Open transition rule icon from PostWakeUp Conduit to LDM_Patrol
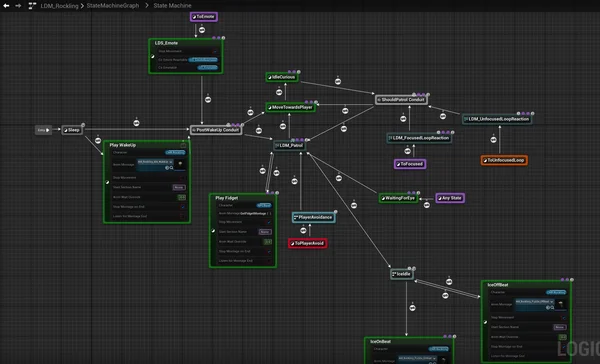This screenshot has width=600, height=364. (x=259, y=131)
